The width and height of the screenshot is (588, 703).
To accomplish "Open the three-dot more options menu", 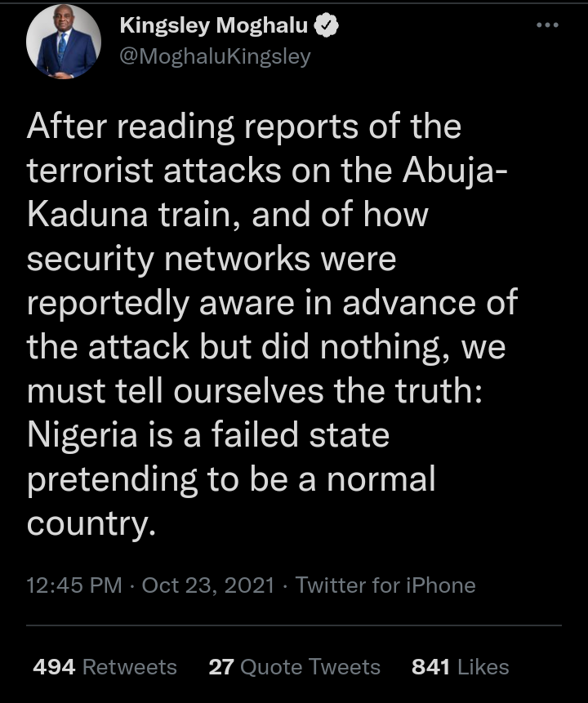I will click(546, 25).
